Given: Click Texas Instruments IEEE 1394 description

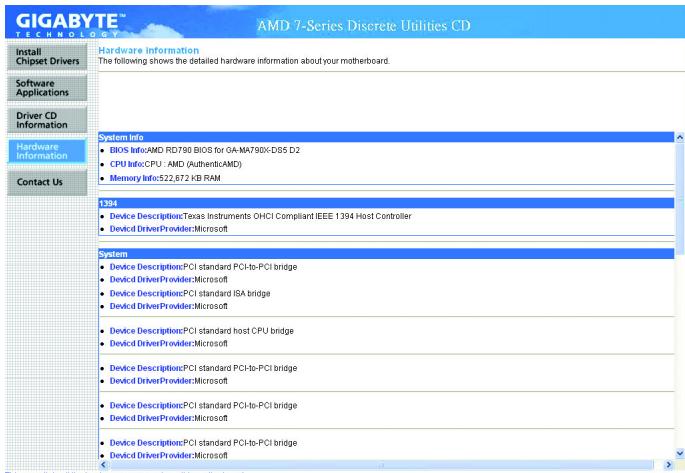Looking at the screenshot, I should click(260, 216).
